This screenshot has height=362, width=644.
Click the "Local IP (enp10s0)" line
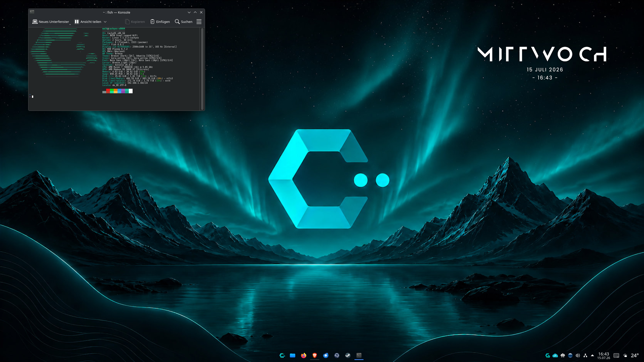[x=125, y=83]
